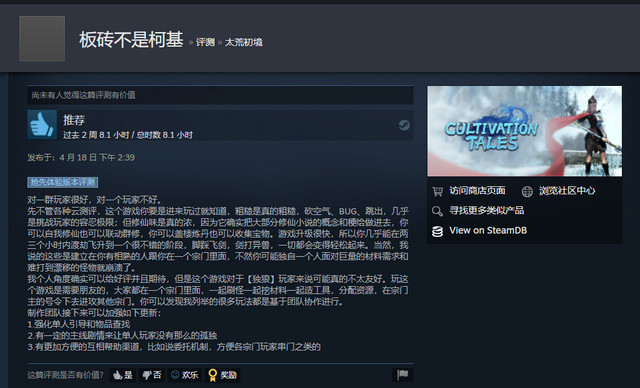
Task: Open 浏览社区中心 text link
Action: [567, 191]
